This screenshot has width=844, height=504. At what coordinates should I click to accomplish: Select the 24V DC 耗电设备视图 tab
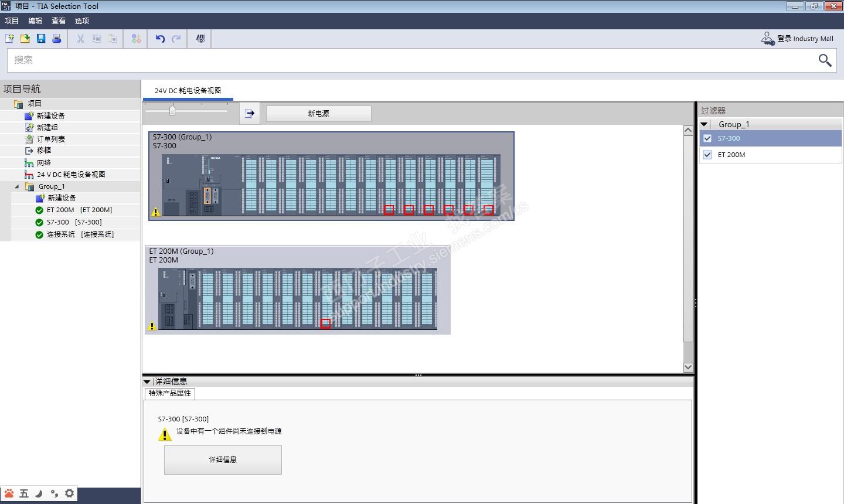click(x=188, y=91)
